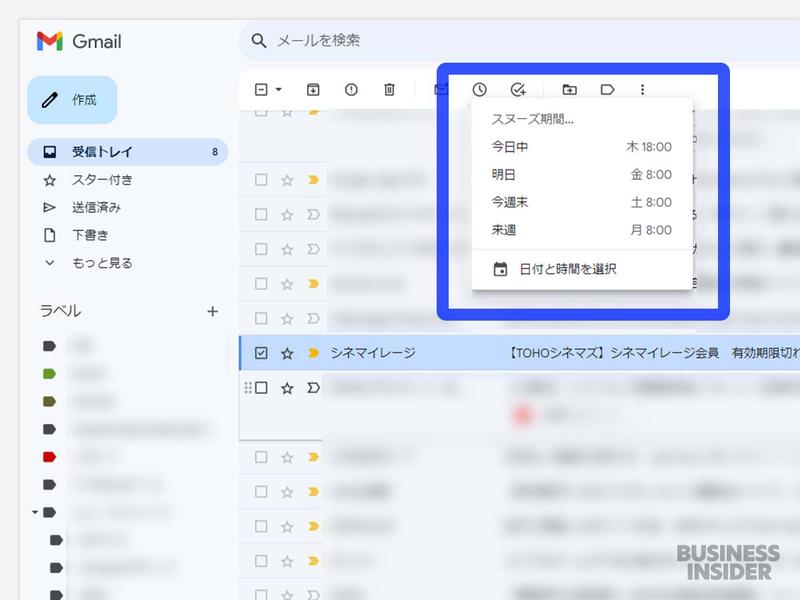Click the ラベル section heading

61,311
